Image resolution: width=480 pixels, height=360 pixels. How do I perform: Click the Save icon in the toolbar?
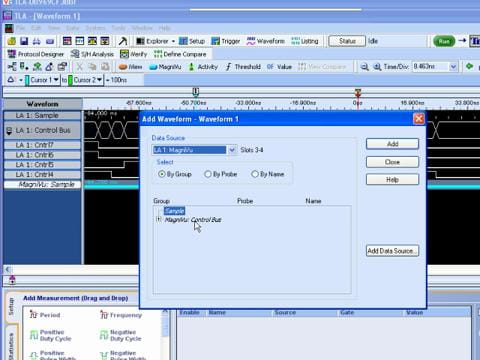pos(24,41)
